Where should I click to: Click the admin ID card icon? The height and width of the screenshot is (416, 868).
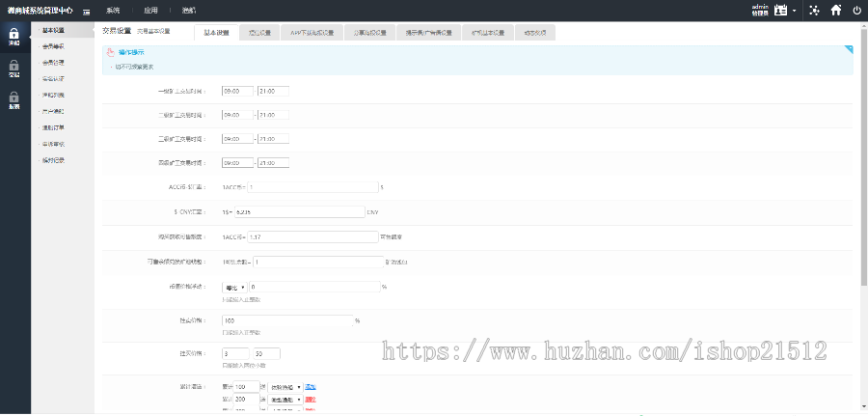(x=780, y=10)
